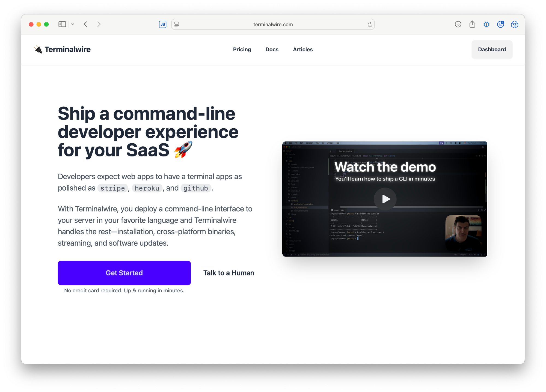Open the Articles nav item
Image resolution: width=546 pixels, height=392 pixels.
[x=303, y=49]
